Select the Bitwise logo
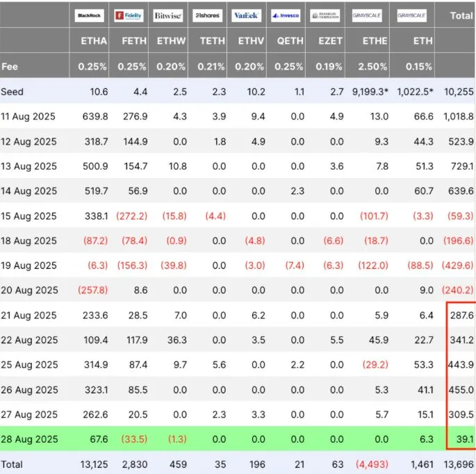Image resolution: width=476 pixels, height=474 pixels. pos(168,15)
